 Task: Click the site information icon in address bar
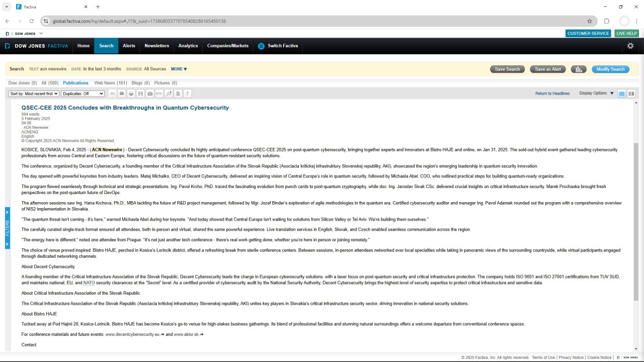(46, 21)
